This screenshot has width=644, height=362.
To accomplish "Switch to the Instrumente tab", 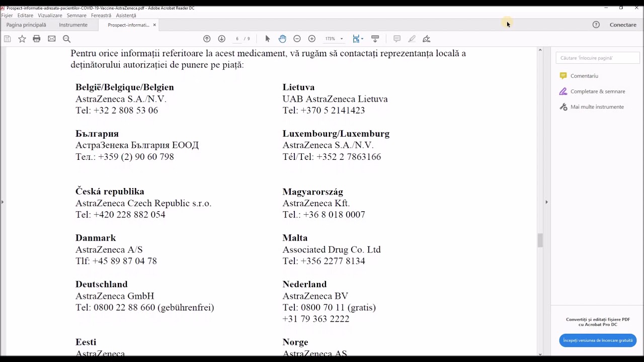I will point(73,25).
